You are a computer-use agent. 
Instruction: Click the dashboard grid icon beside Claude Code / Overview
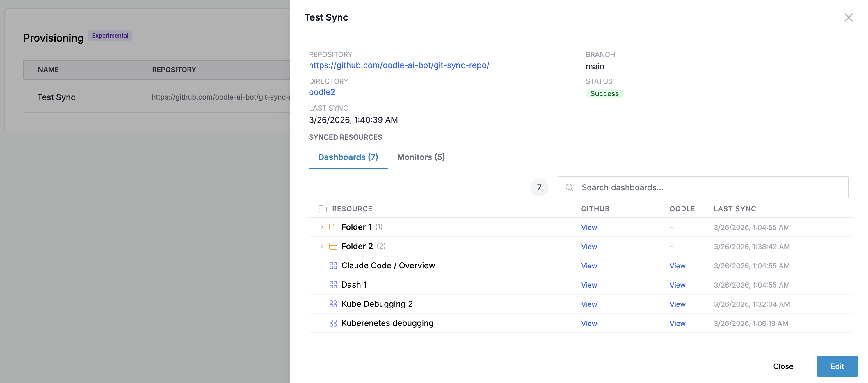(333, 265)
